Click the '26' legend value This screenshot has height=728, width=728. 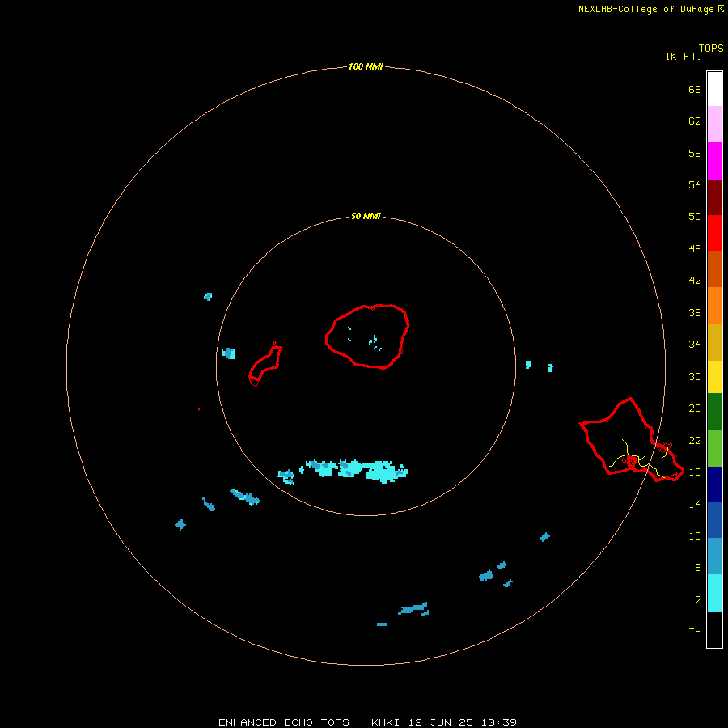click(x=695, y=408)
